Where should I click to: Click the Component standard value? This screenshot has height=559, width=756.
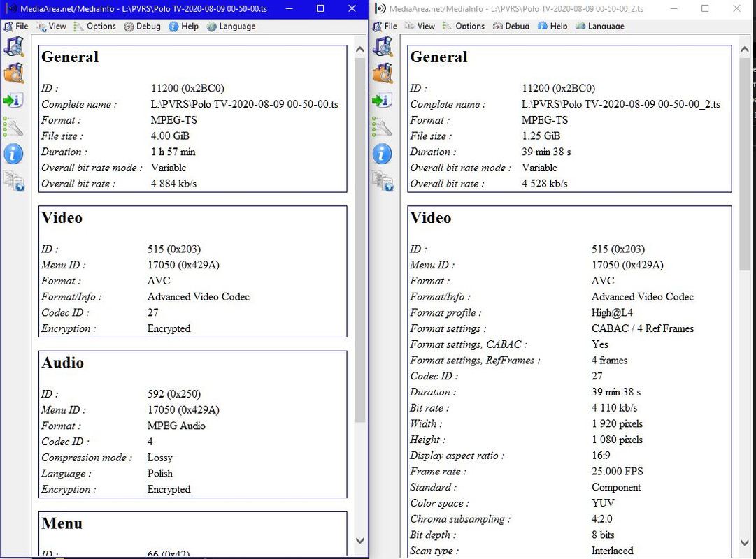point(616,487)
